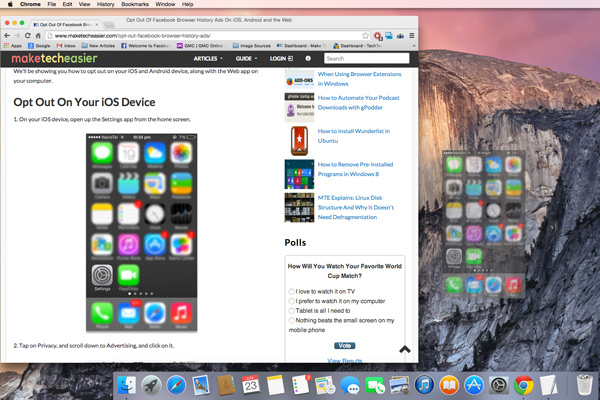Screen dimensions: 600x400
Task: Open the 'Image Sources' bookmark folder
Action: [251, 46]
